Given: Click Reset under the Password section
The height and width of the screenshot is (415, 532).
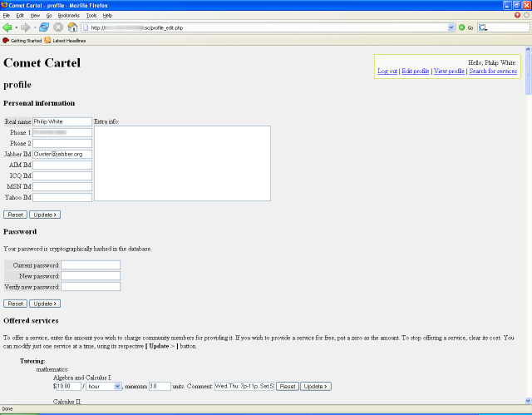Looking at the screenshot, I should [15, 304].
